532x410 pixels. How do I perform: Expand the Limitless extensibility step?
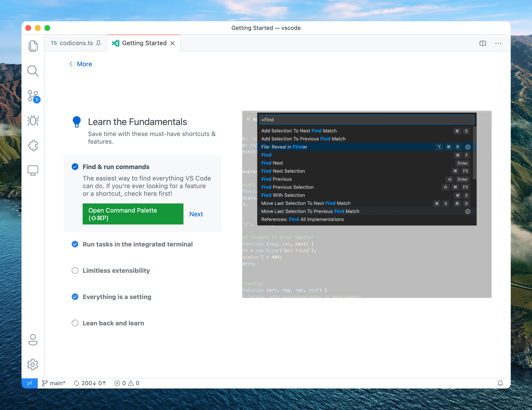pos(116,271)
